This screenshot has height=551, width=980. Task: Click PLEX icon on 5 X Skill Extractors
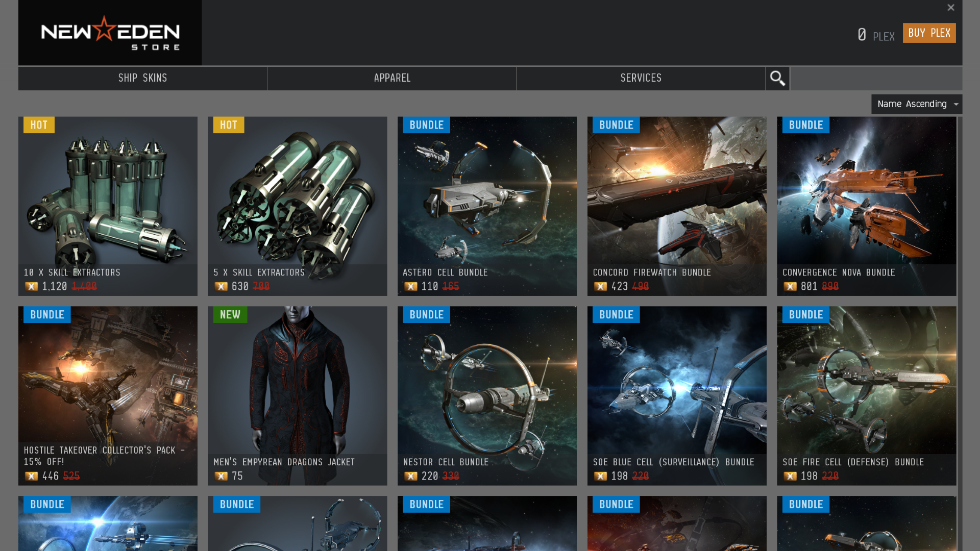(221, 287)
